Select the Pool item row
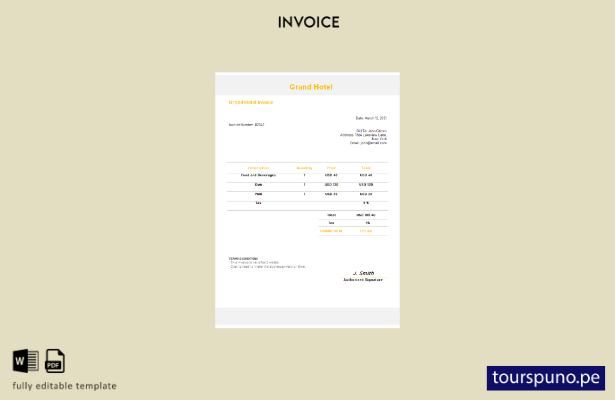 point(308,194)
